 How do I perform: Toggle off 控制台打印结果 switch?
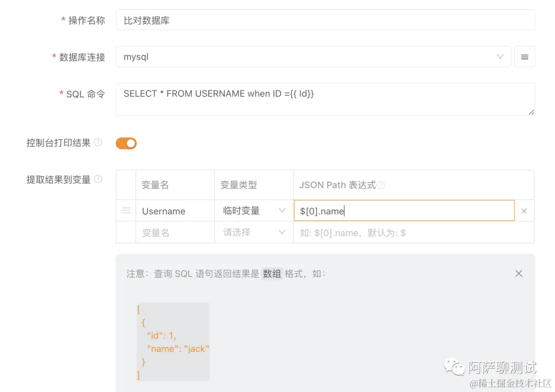tap(126, 143)
